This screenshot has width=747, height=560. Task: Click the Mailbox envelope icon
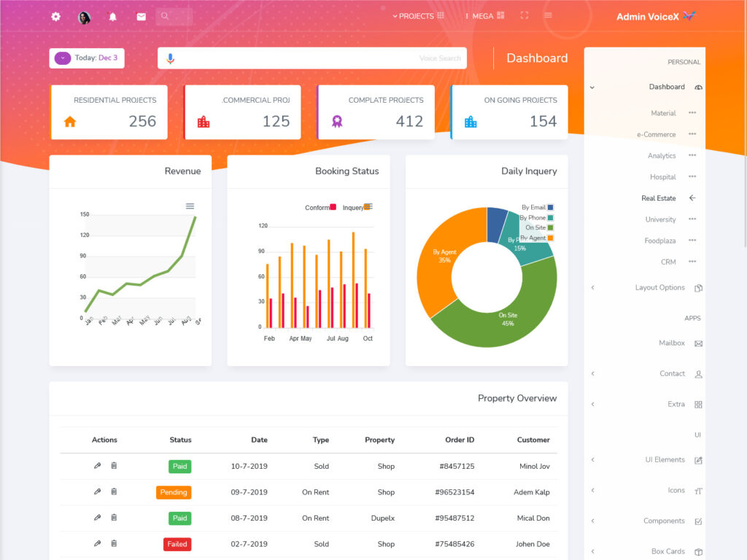coord(698,344)
